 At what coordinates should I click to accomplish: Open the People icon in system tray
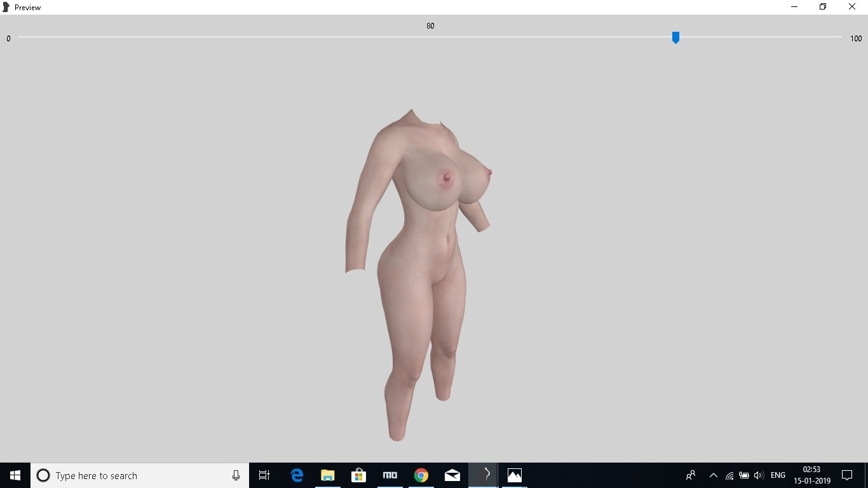click(x=691, y=475)
